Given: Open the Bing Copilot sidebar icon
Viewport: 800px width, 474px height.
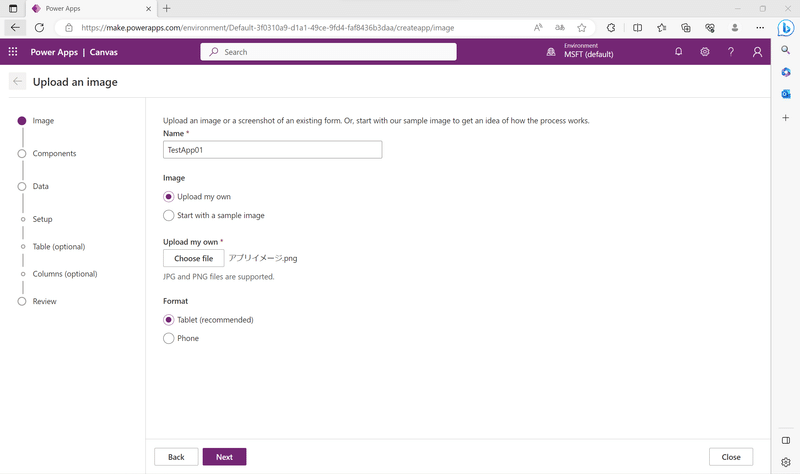Looking at the screenshot, I should pos(786,28).
